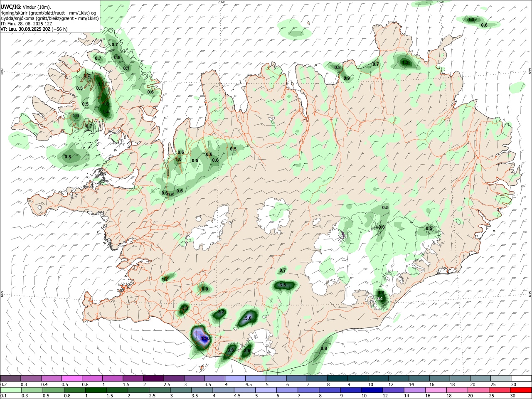Click the '0.4' label on the upper legend row
Viewport: 532px width, 399px height.
[x=44, y=384]
